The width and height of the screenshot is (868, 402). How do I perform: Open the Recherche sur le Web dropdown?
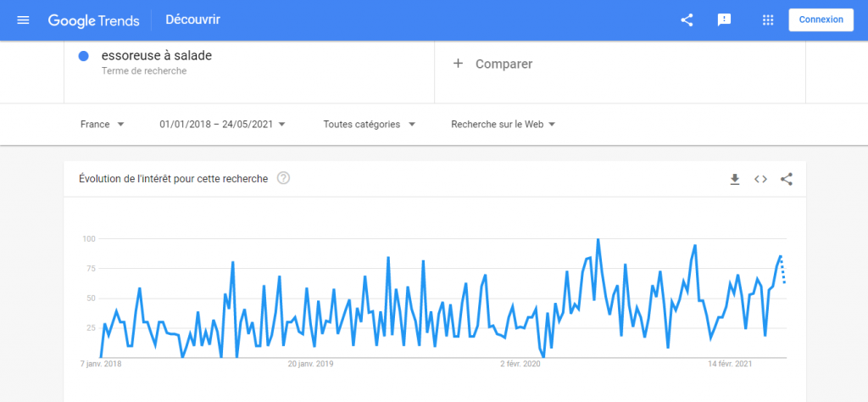coord(503,124)
